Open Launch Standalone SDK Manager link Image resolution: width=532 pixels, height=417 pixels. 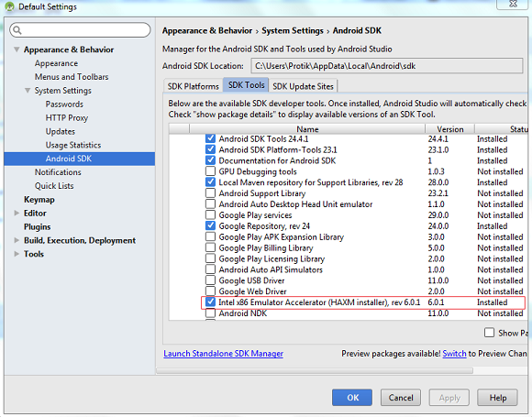click(223, 353)
